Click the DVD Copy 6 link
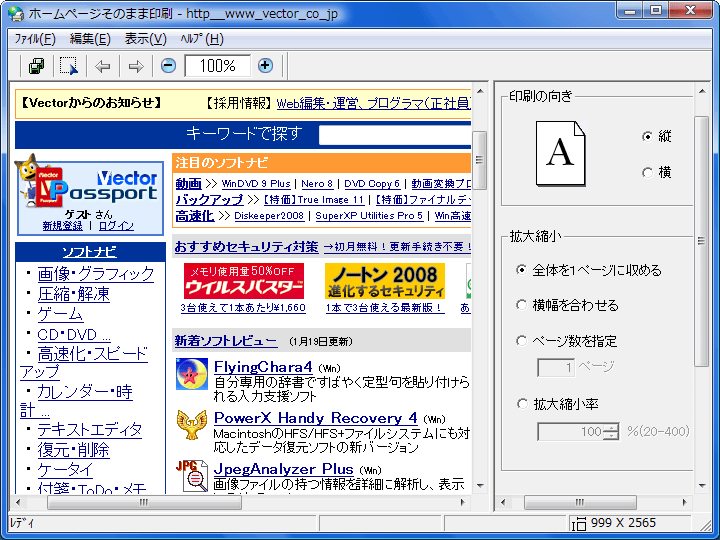The height and width of the screenshot is (540, 720). 372,184
